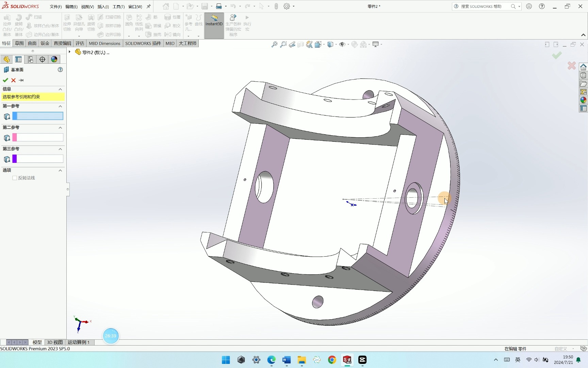This screenshot has width=588, height=368.
Task: Click the Options gear icon in top toolbar
Action: click(x=287, y=6)
